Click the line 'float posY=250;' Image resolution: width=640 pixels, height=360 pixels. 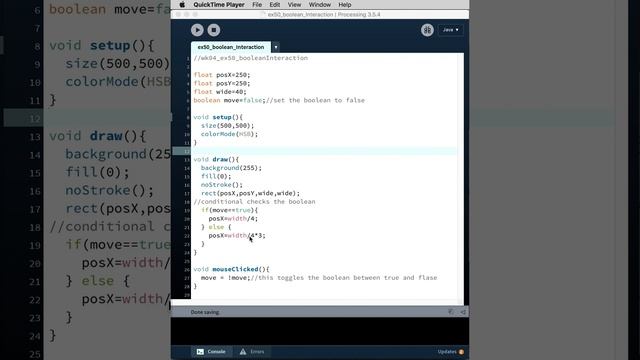coord(222,83)
